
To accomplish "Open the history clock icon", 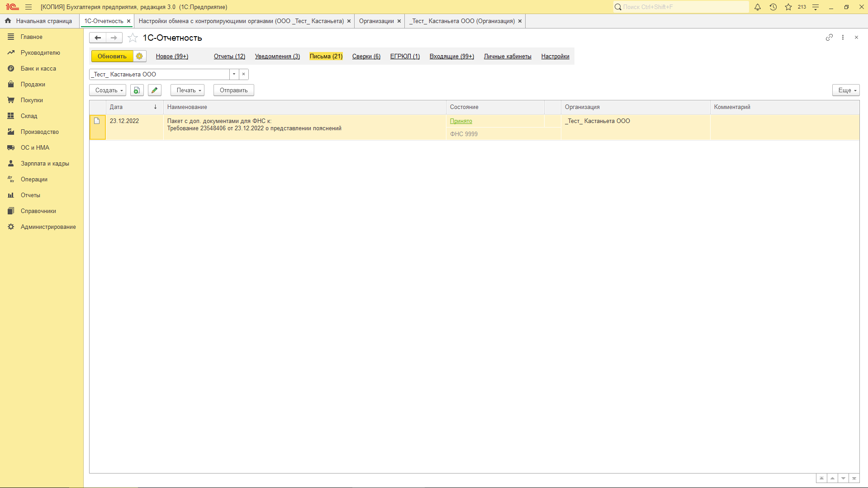I will [773, 7].
